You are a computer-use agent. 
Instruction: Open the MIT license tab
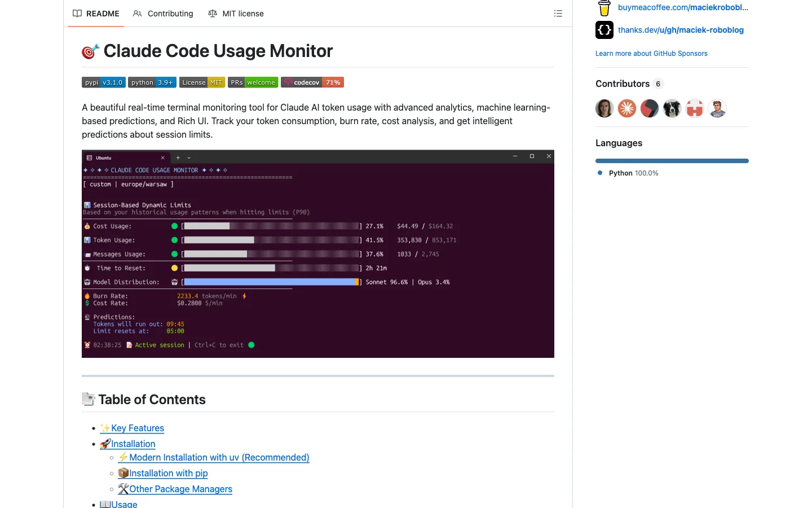click(236, 14)
